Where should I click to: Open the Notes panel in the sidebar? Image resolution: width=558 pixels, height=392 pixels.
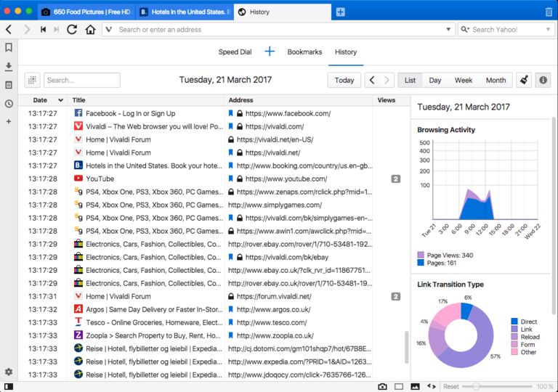tap(9, 85)
